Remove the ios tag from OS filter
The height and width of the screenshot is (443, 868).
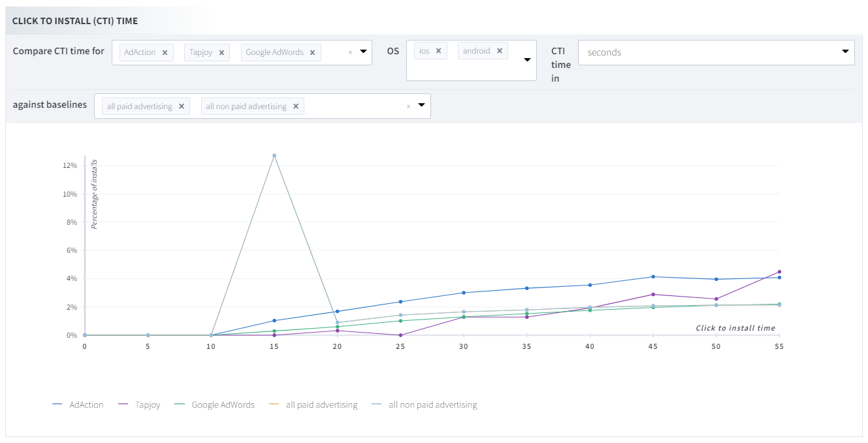coord(438,51)
